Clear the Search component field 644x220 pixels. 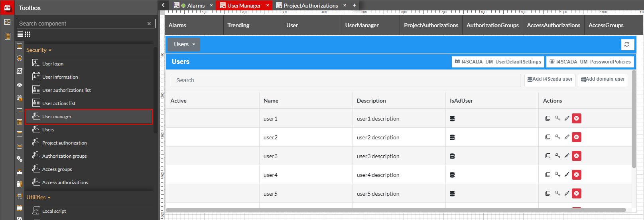[149, 24]
